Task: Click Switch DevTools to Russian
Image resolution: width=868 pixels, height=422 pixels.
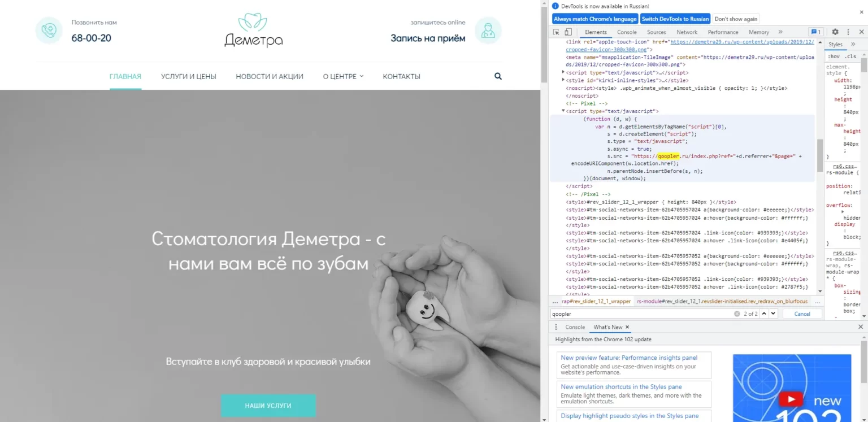Action: 675,19
